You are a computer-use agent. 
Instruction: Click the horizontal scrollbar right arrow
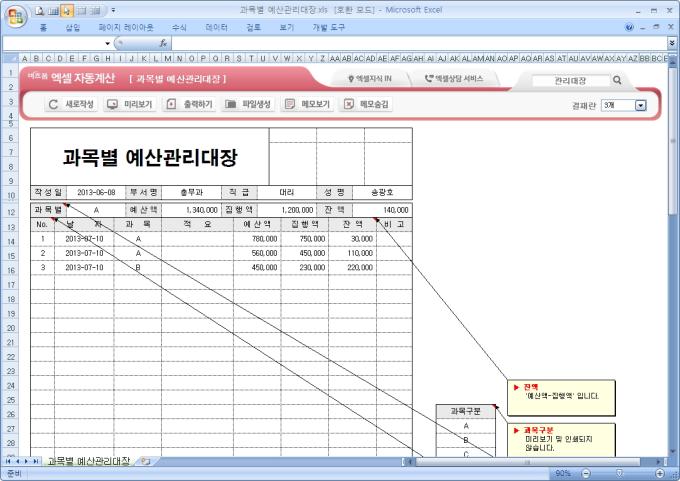659,462
